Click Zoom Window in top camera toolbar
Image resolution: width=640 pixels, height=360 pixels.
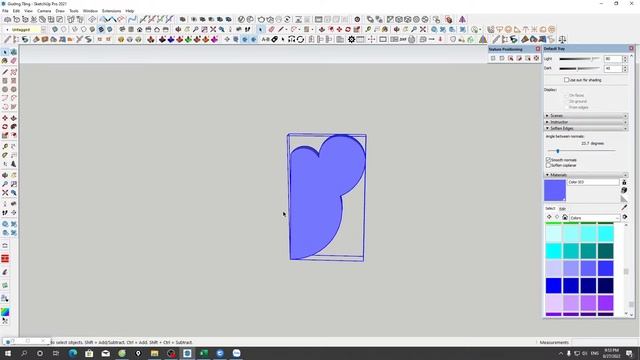click(x=204, y=29)
